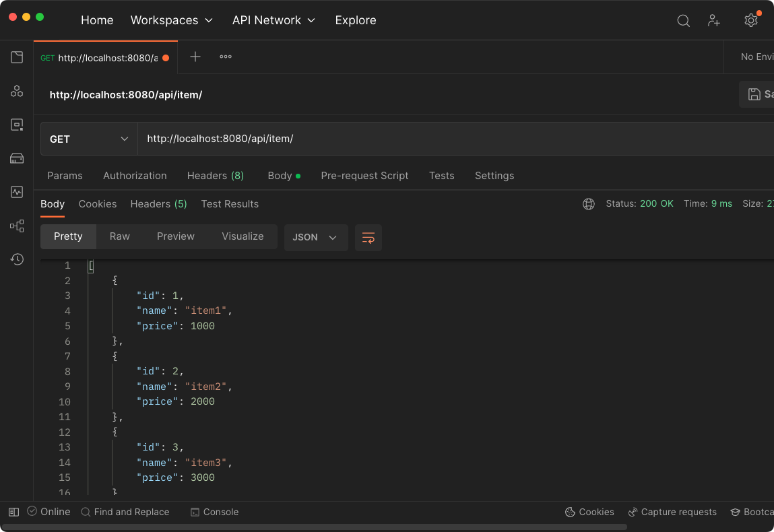Open the Mock Servers sidebar icon
The width and height of the screenshot is (774, 532).
[x=17, y=158]
